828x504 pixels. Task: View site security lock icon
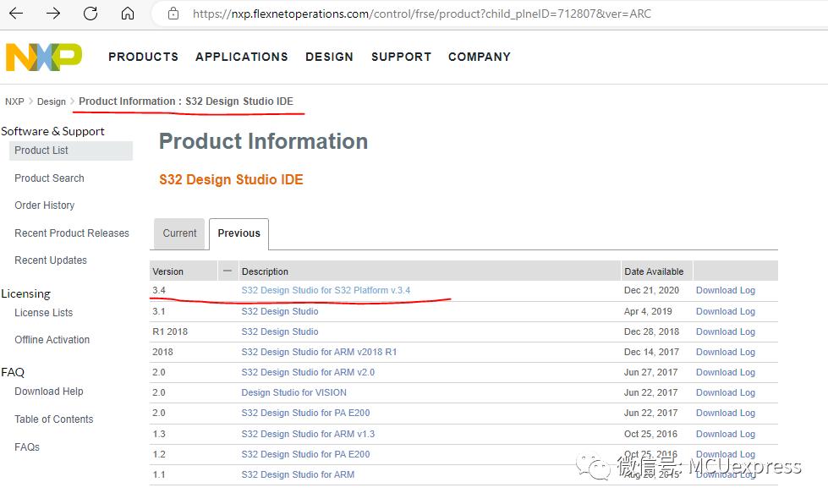pos(173,14)
